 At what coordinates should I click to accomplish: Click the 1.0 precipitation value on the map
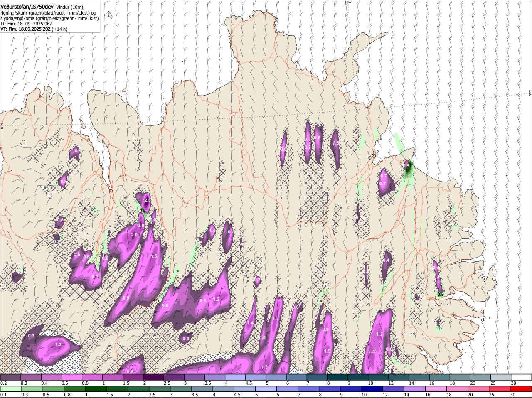pos(212,231)
